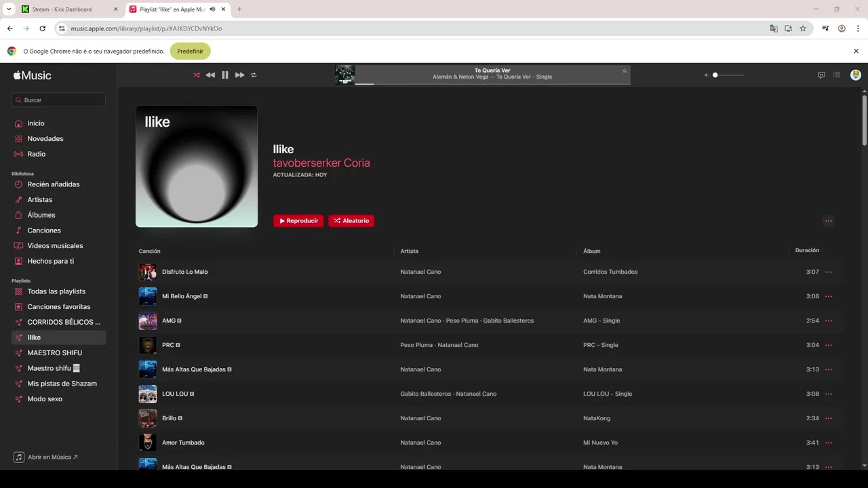Click the Apple Music logo
The width and height of the screenshot is (868, 488).
[x=32, y=75]
